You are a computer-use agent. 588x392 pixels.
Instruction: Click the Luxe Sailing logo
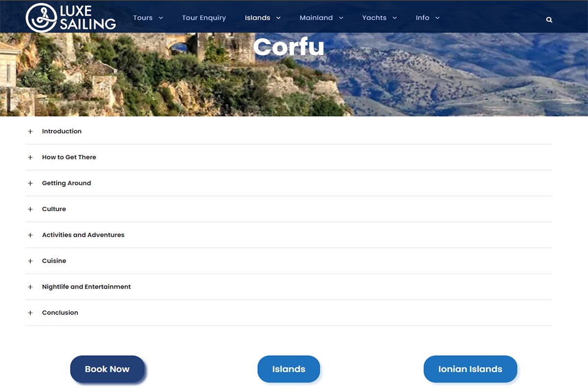(71, 18)
